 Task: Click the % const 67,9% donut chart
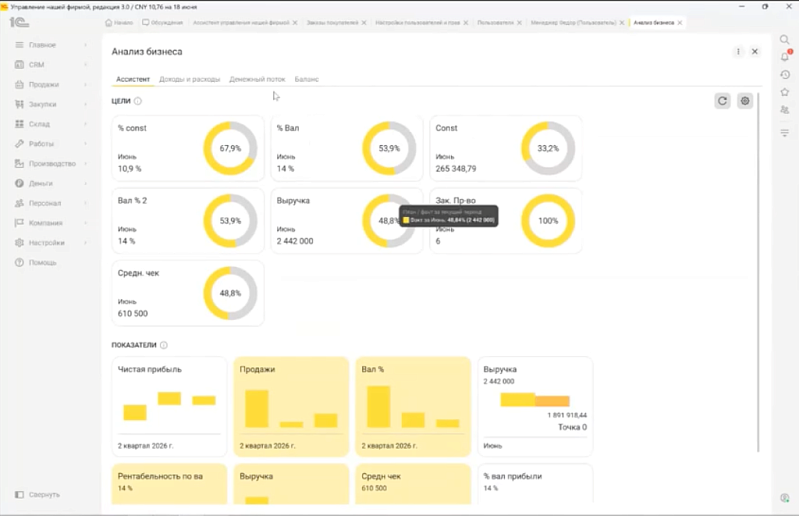pos(230,148)
